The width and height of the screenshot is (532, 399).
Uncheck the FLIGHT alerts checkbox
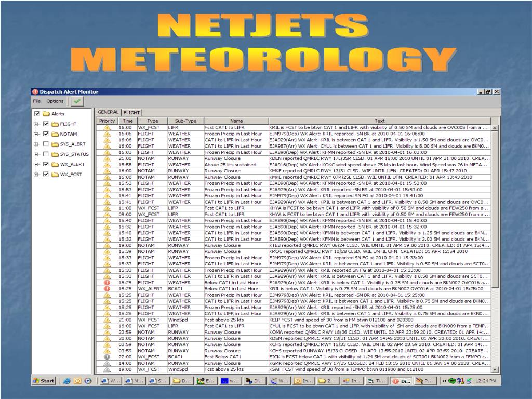point(46,124)
